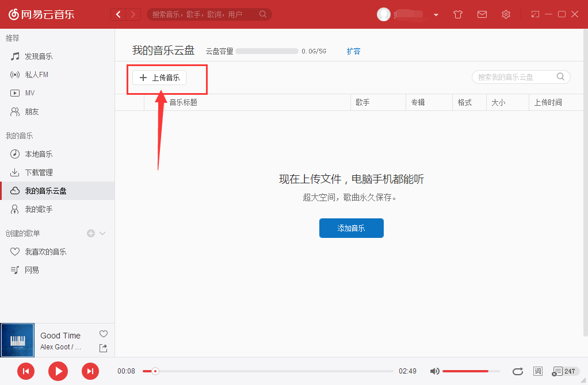Click the back navigation arrow
This screenshot has height=385, width=588.
click(x=118, y=14)
